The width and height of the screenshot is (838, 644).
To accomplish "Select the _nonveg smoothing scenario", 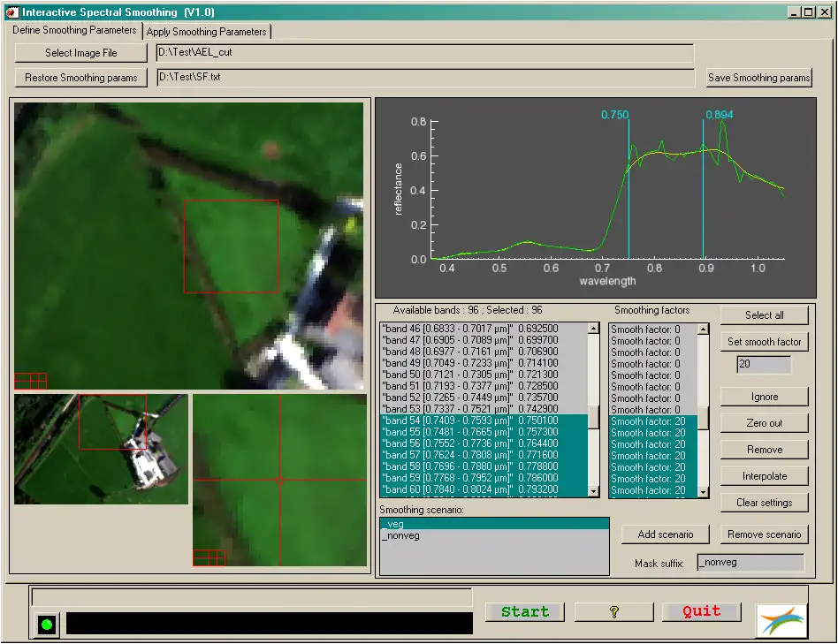I will click(494, 535).
